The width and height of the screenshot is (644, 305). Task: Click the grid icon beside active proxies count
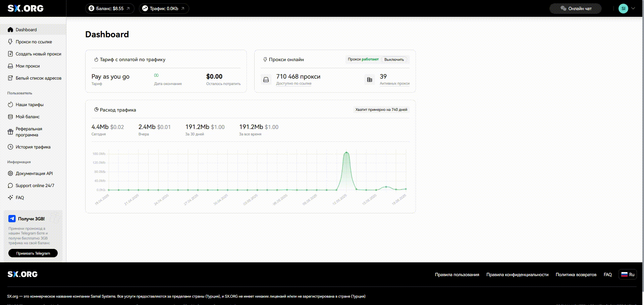pos(370,80)
